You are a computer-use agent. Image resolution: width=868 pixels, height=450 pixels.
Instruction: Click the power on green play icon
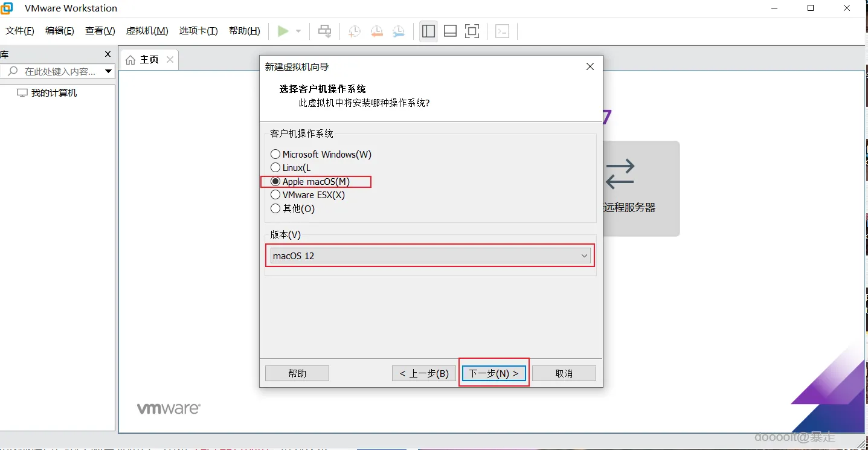coord(281,31)
